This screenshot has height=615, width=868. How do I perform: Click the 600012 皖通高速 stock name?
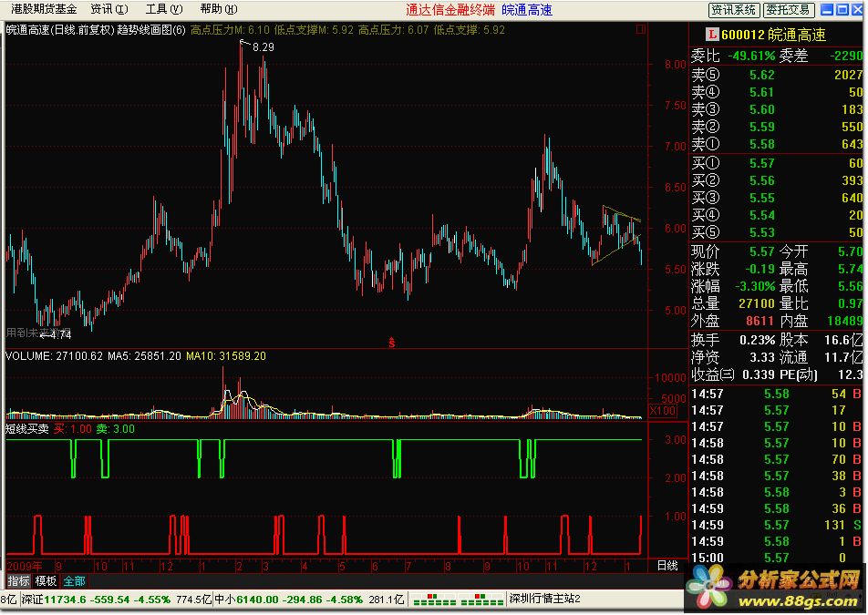pos(773,35)
